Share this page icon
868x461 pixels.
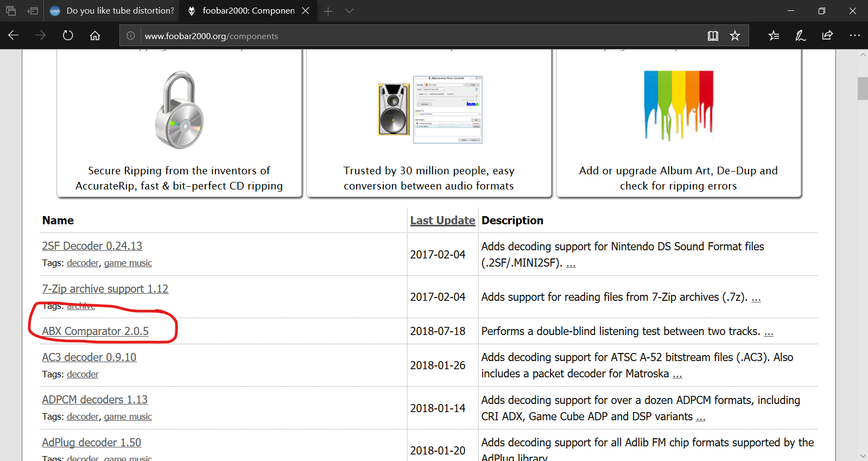tap(827, 36)
